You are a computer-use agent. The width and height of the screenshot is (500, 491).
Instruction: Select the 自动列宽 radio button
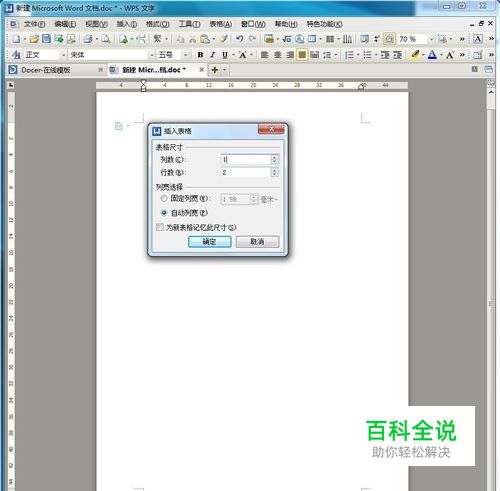pyautogui.click(x=164, y=213)
